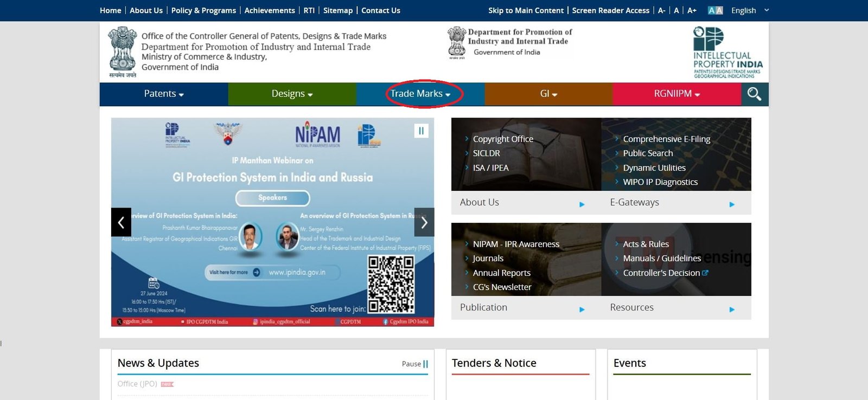The image size is (868, 400).
Task: Expand the Patents menu
Action: pos(163,94)
